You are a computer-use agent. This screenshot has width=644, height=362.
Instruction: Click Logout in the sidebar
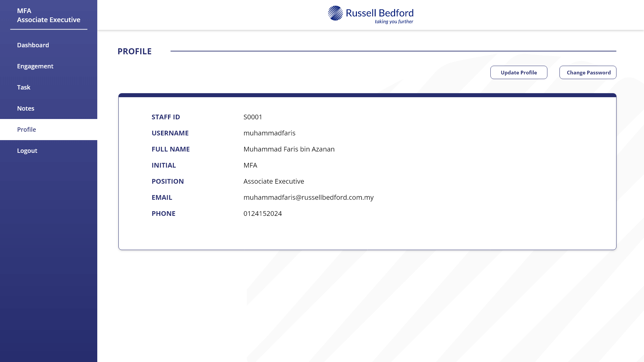tap(27, 150)
